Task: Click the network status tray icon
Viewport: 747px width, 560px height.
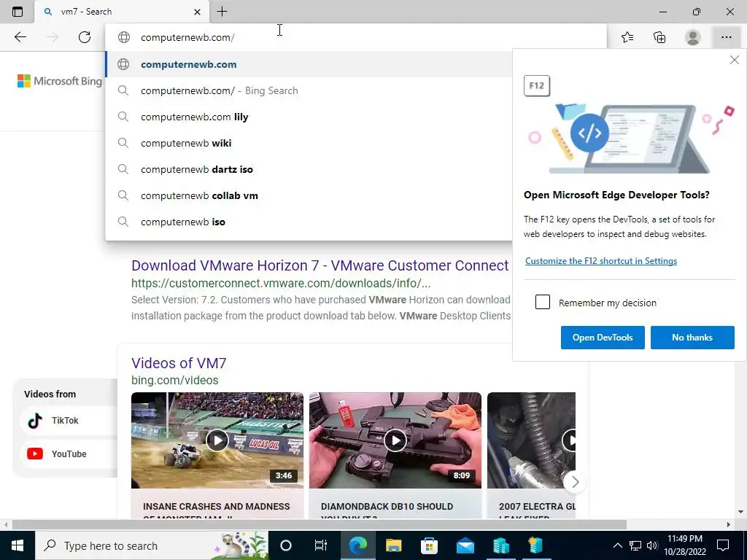Action: pos(635,545)
